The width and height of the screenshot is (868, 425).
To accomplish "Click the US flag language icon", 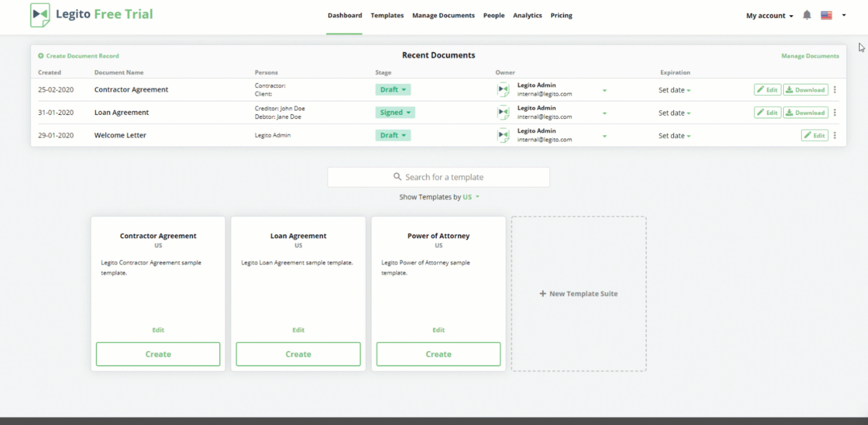I will tap(826, 15).
